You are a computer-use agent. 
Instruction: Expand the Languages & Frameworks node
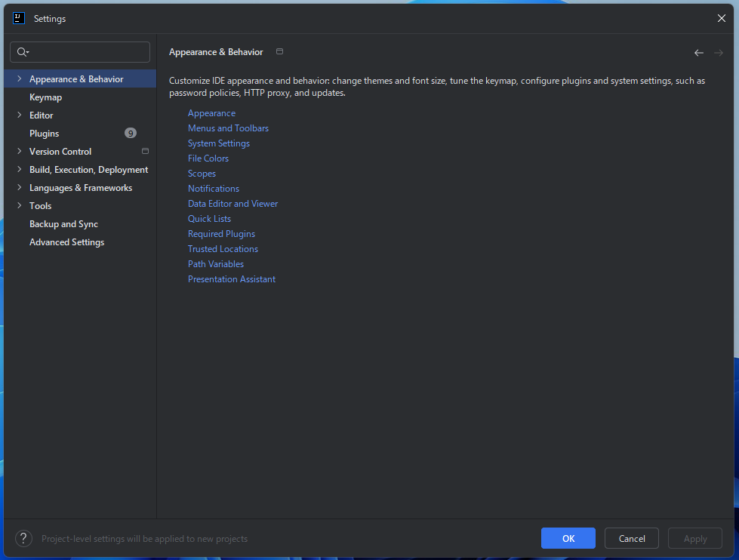coord(19,188)
